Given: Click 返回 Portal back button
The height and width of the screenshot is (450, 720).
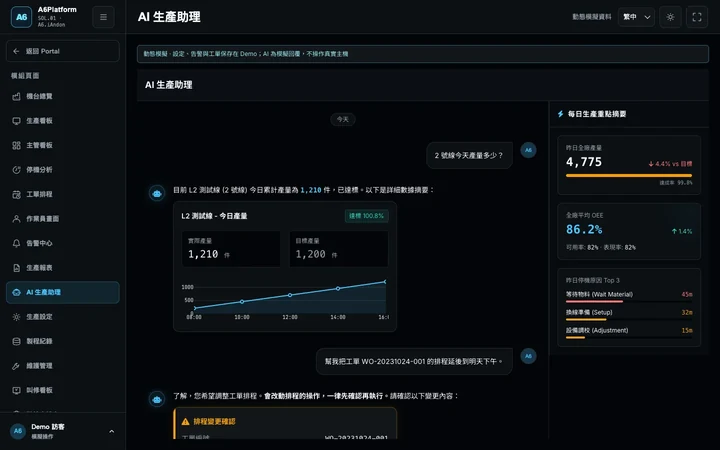Looking at the screenshot, I should (x=62, y=51).
